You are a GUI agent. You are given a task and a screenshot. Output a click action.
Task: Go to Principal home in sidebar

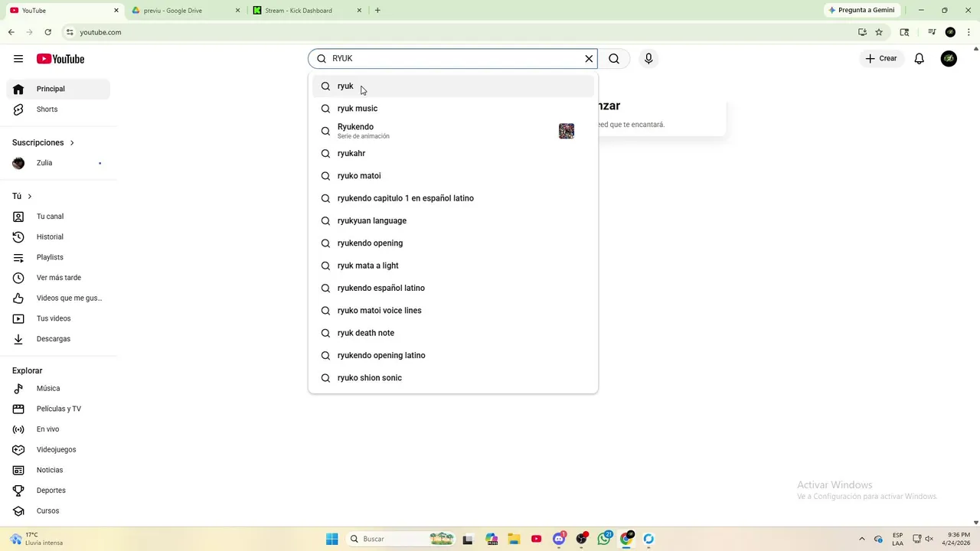click(x=58, y=89)
